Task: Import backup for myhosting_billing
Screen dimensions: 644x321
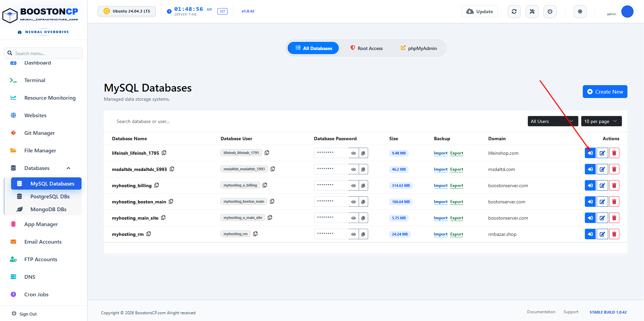Action: click(x=440, y=186)
